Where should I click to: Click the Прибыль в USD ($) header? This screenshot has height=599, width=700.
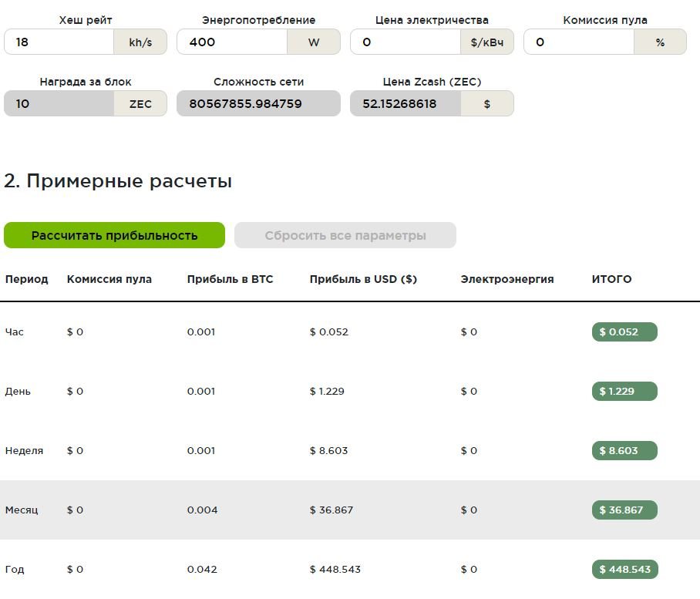tap(363, 279)
